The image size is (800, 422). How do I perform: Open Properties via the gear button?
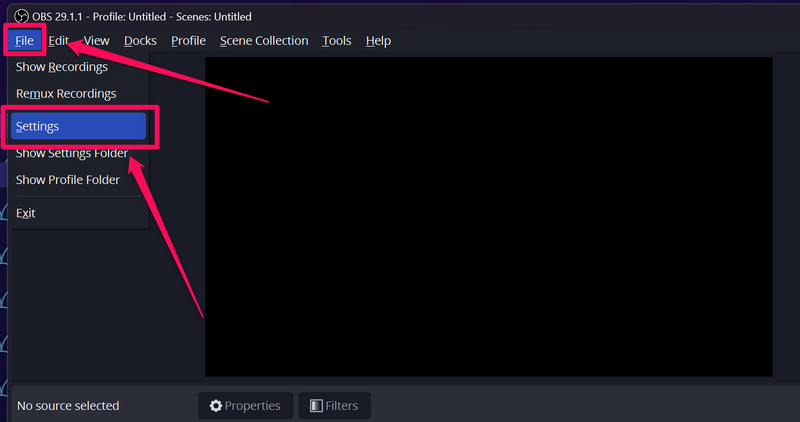coord(246,405)
